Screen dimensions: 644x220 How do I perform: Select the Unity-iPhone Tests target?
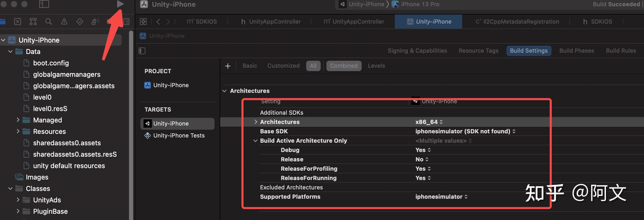tap(175, 135)
